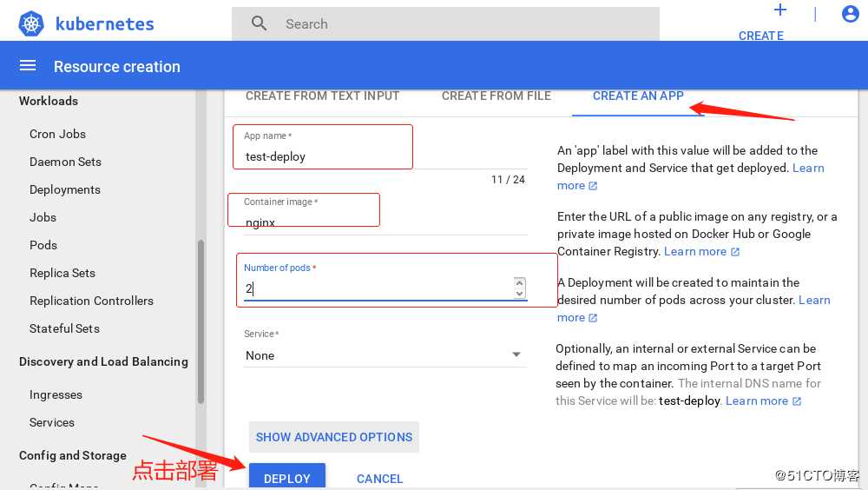Click the kubernetes brand name text
868x490 pixels.
coord(105,23)
